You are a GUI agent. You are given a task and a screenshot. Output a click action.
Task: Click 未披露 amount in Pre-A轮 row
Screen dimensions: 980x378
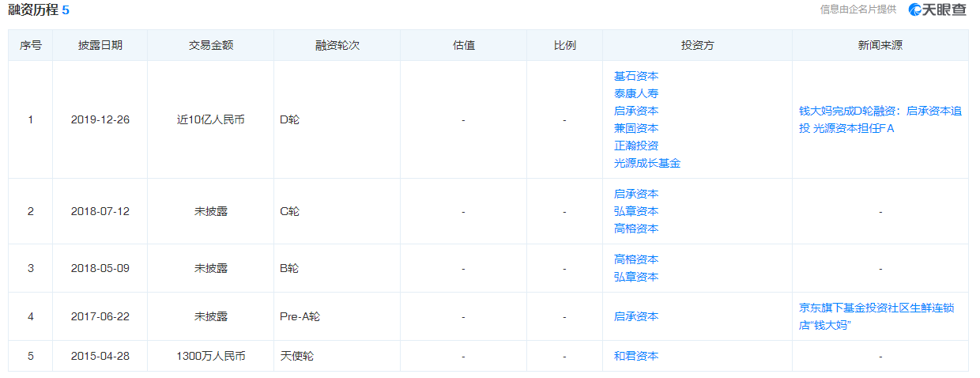coord(211,316)
